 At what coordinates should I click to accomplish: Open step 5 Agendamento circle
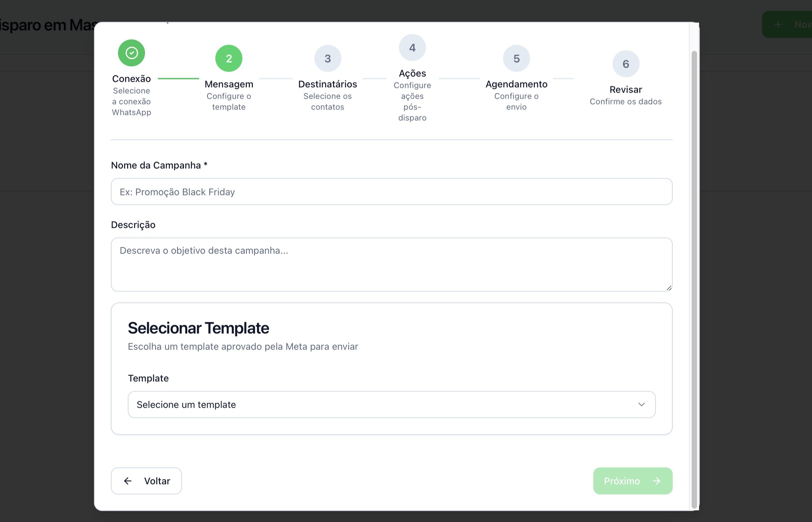pyautogui.click(x=516, y=58)
